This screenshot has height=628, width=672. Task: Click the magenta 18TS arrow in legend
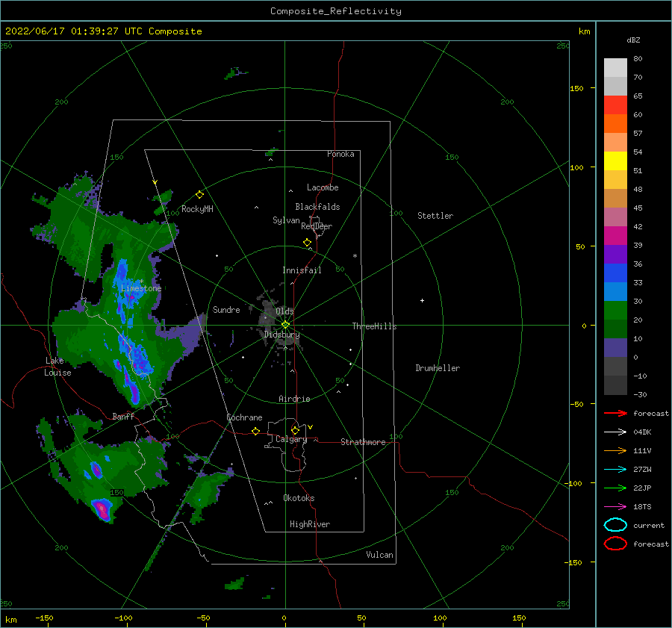615,507
